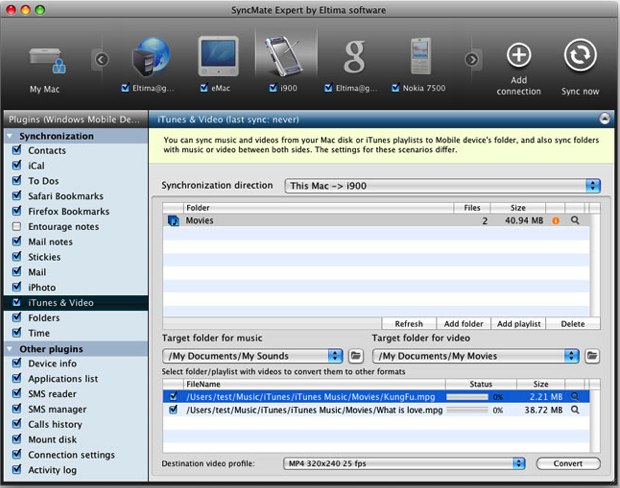Select the eMac connection icon
620x488 pixels.
coord(218,56)
